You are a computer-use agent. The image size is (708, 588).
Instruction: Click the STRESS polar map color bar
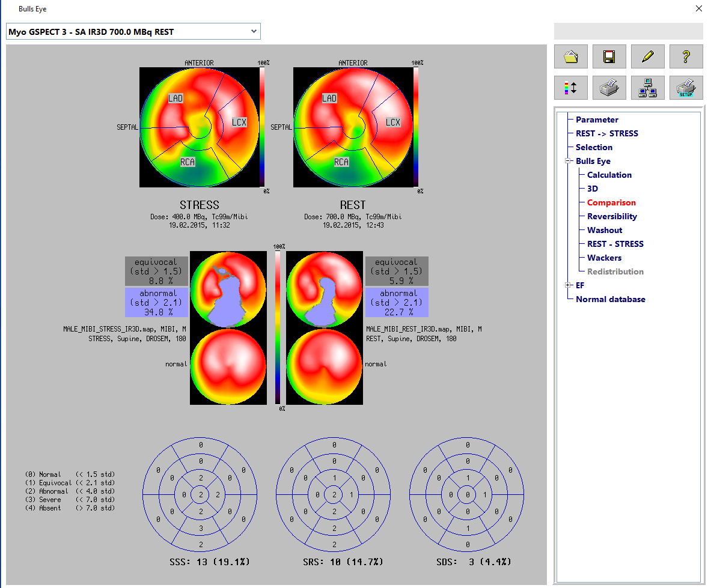tap(263, 126)
